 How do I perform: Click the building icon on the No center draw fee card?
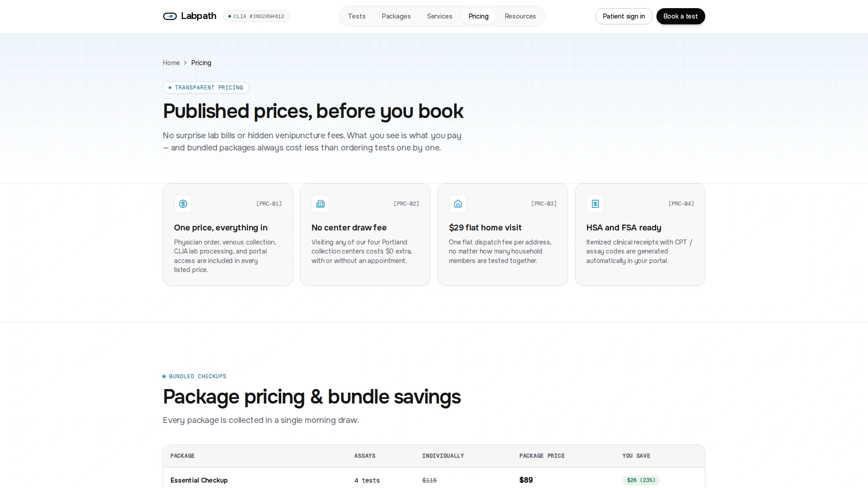[x=321, y=204]
